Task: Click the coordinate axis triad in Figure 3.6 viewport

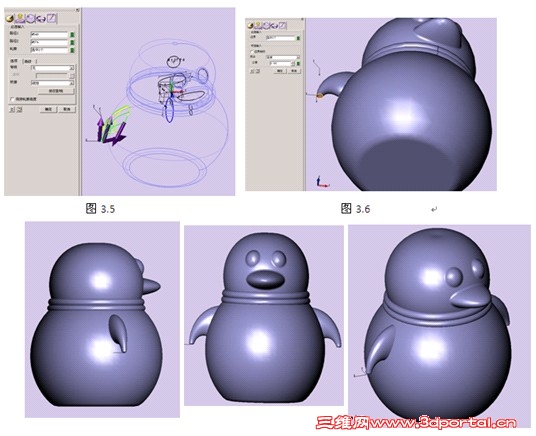Action: tap(322, 182)
